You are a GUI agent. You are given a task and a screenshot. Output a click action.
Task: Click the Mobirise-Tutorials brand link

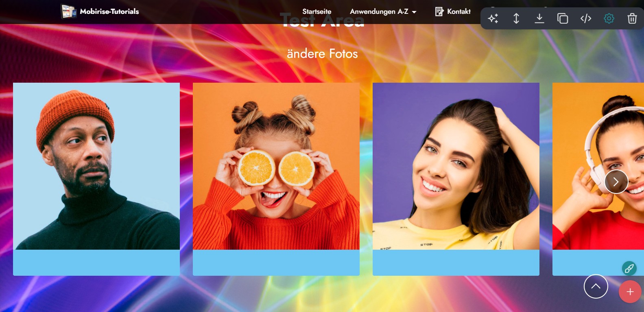[x=109, y=11]
